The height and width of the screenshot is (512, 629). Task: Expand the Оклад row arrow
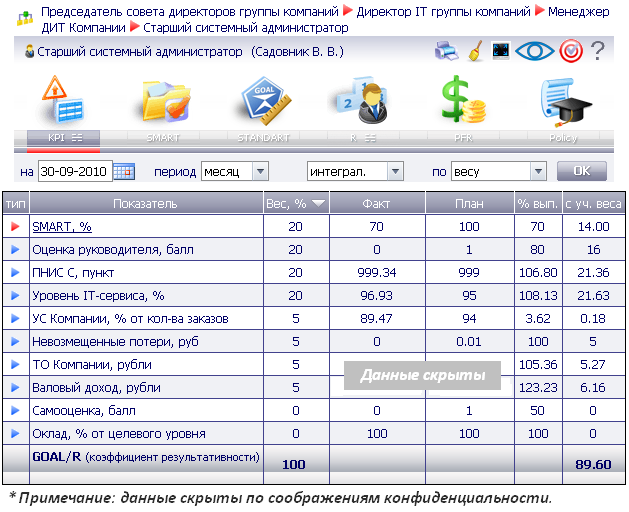(15, 434)
